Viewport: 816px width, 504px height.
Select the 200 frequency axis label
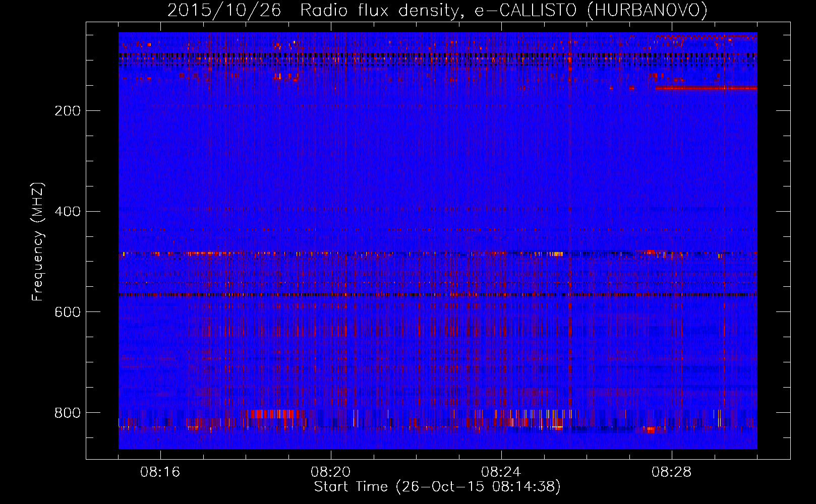click(x=67, y=111)
